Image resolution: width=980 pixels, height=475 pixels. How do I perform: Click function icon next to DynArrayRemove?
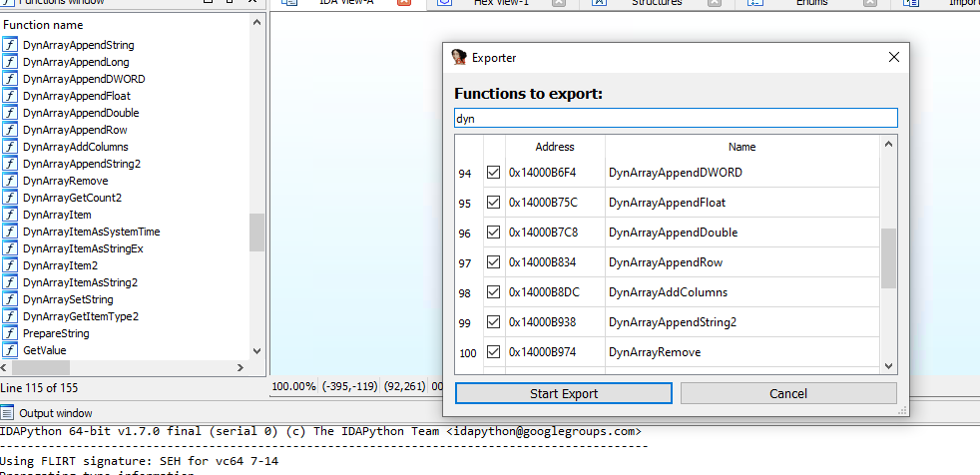point(10,181)
